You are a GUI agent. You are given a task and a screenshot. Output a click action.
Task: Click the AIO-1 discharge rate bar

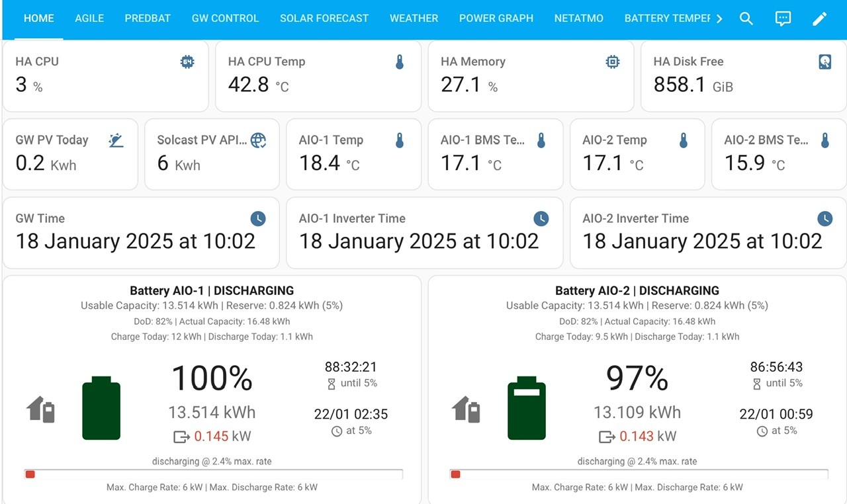[x=214, y=474]
